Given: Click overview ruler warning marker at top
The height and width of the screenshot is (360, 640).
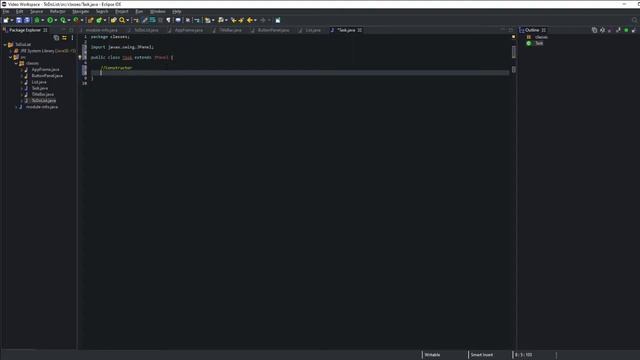Looking at the screenshot, I should [513, 37].
